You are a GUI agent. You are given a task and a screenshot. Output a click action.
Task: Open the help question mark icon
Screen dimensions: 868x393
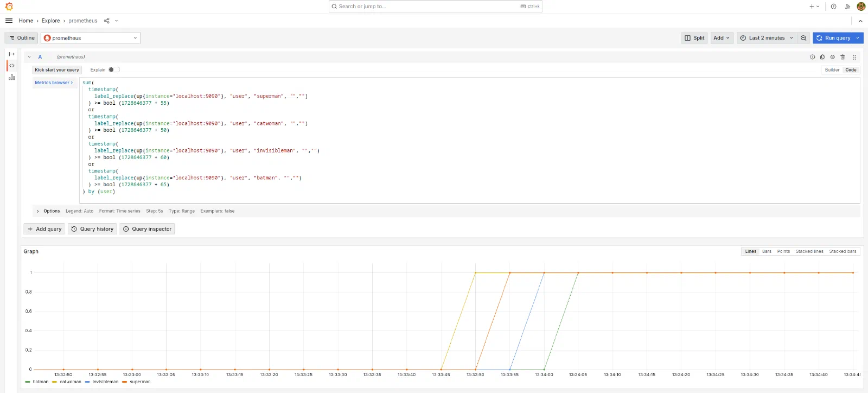click(833, 7)
